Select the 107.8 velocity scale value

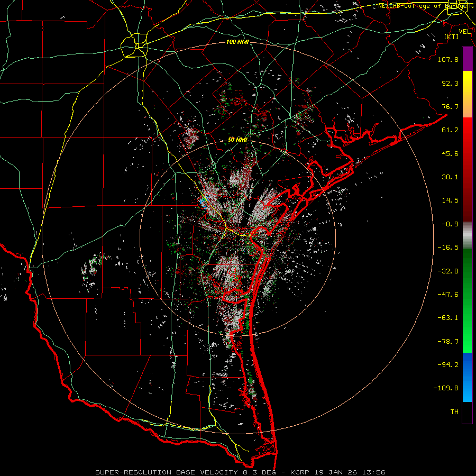[x=448, y=59]
